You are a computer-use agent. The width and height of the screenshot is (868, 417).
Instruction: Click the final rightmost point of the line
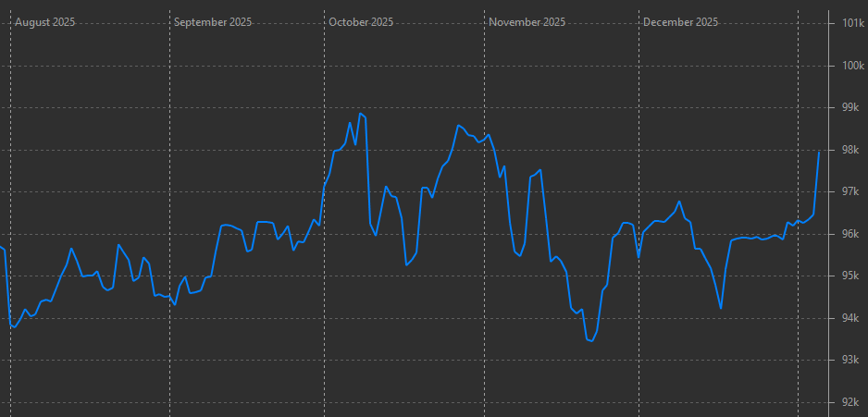tap(819, 152)
